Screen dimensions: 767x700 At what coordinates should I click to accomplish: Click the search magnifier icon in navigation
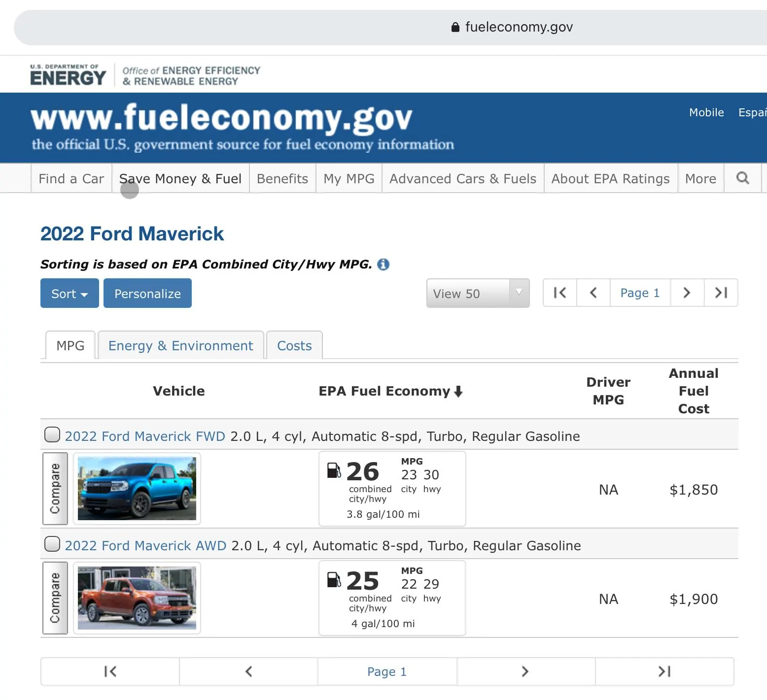(742, 178)
